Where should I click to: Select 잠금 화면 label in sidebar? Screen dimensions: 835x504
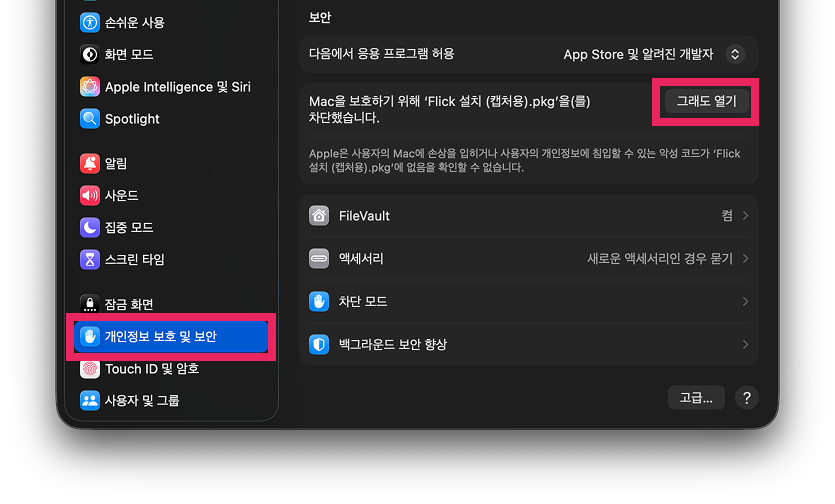point(129,304)
